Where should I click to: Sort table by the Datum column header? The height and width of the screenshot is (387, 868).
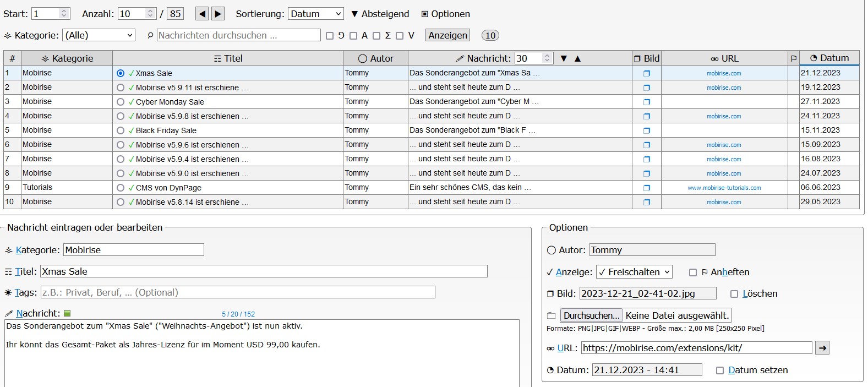tap(829, 58)
